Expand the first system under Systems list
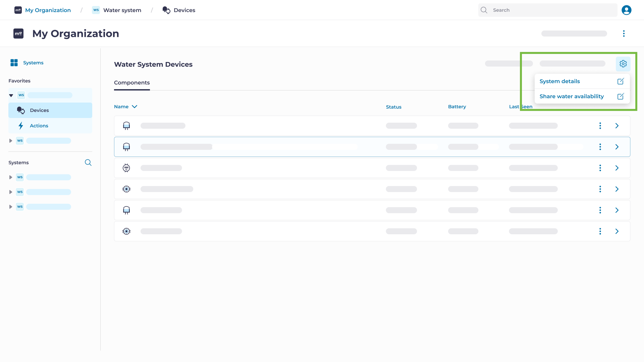The height and width of the screenshot is (362, 644). [x=11, y=177]
